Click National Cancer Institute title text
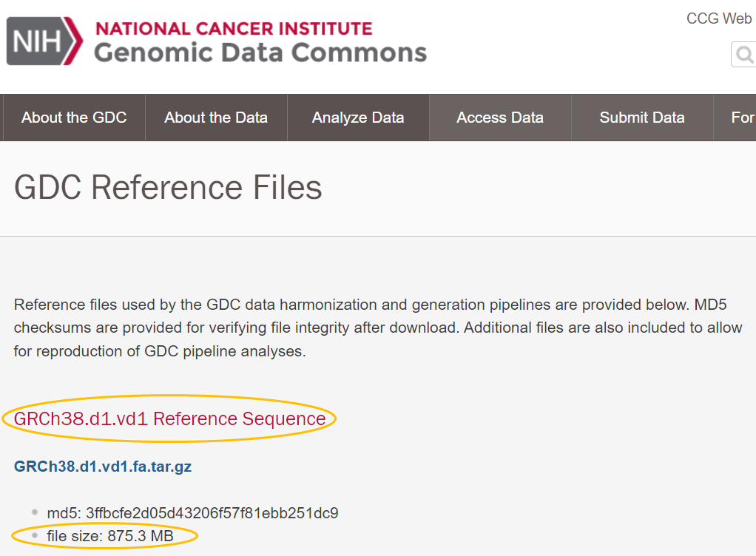 pyautogui.click(x=234, y=28)
